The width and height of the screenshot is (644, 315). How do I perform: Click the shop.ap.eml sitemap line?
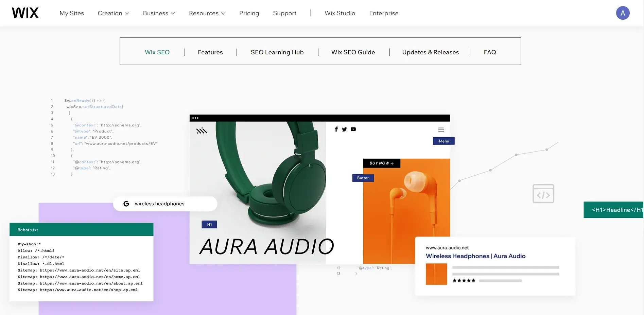(78, 290)
